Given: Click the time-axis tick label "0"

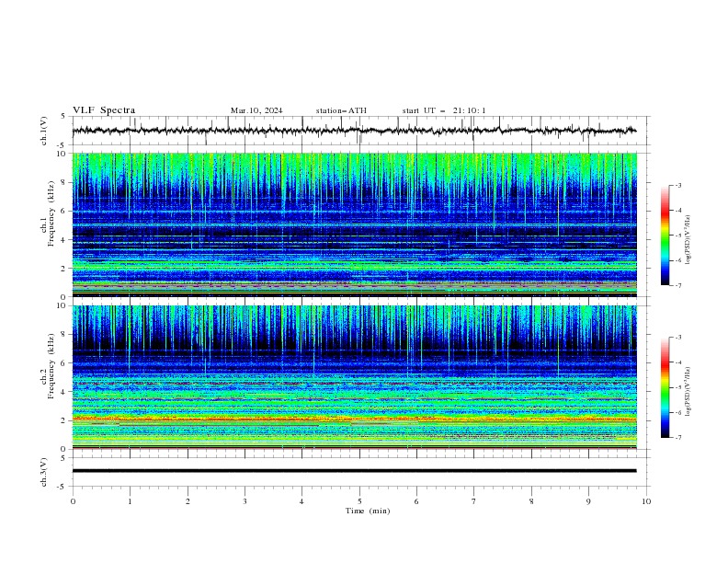Looking at the screenshot, I should (73, 501).
